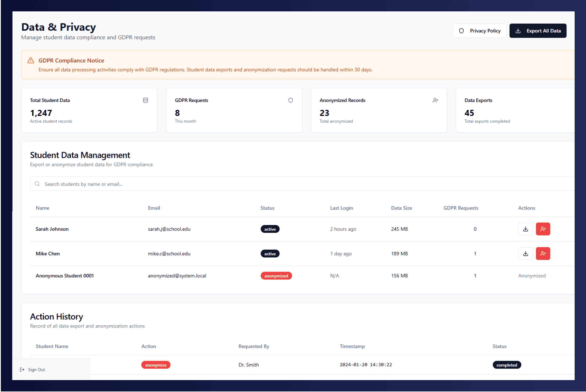Click the Email column header

(x=154, y=208)
